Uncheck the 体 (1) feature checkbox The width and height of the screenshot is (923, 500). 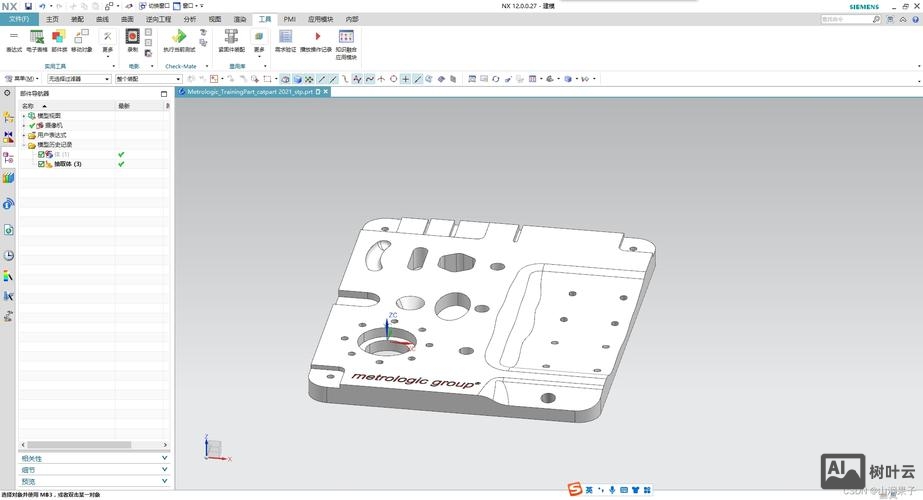(x=41, y=154)
